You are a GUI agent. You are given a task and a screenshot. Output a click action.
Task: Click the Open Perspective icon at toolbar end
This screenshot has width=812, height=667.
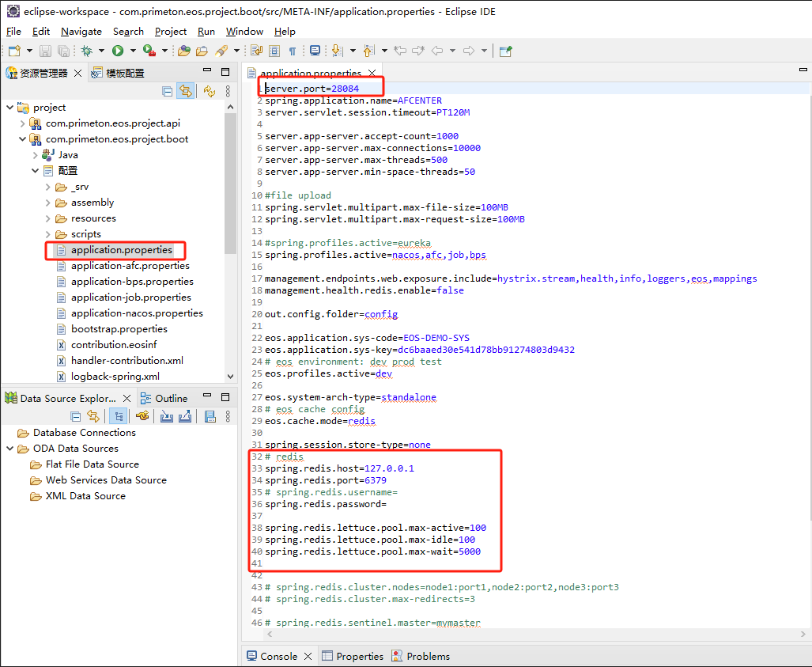[x=506, y=51]
